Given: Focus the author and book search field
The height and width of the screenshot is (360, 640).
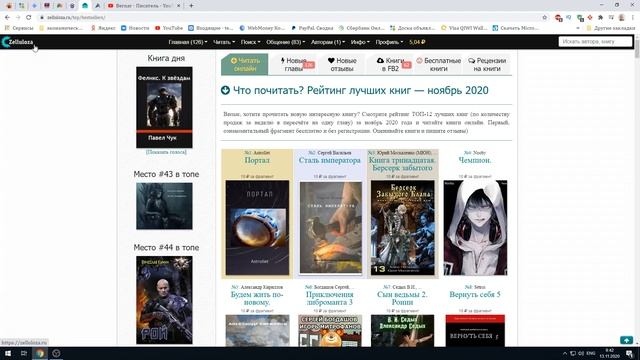Looking at the screenshot, I should pos(595,42).
